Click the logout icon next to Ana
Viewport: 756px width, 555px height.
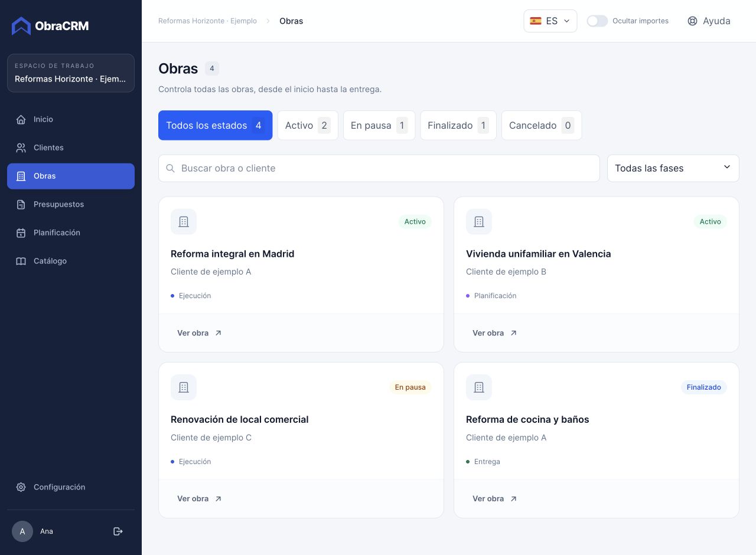tap(118, 531)
